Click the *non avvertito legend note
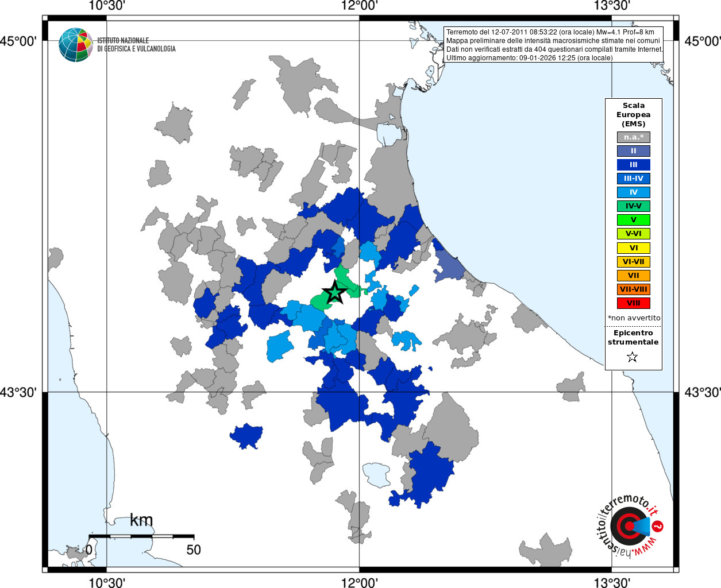The width and height of the screenshot is (721, 588). click(x=634, y=318)
